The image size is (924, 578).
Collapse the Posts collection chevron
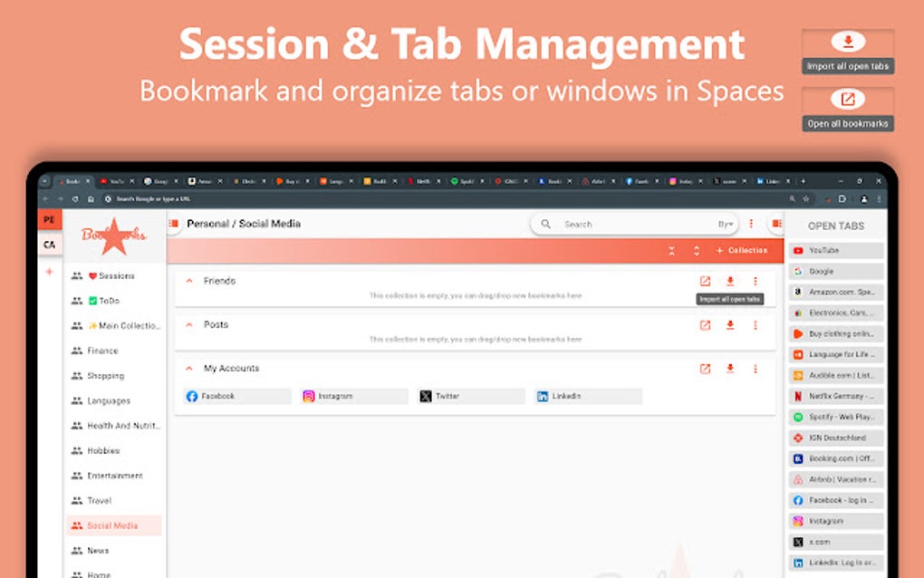188,325
